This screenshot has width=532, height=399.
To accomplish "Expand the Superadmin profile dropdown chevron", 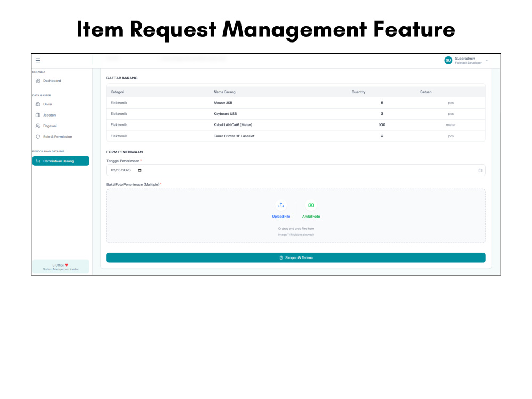I will (487, 61).
